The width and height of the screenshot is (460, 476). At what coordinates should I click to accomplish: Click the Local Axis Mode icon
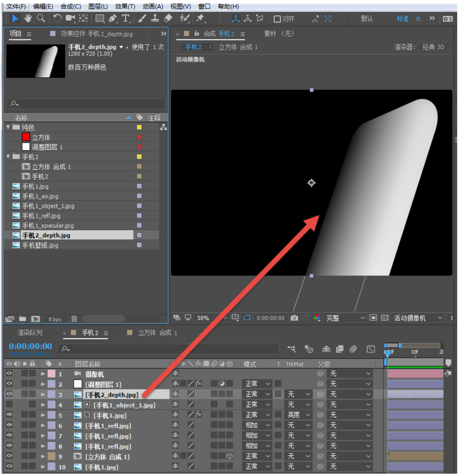[235, 19]
